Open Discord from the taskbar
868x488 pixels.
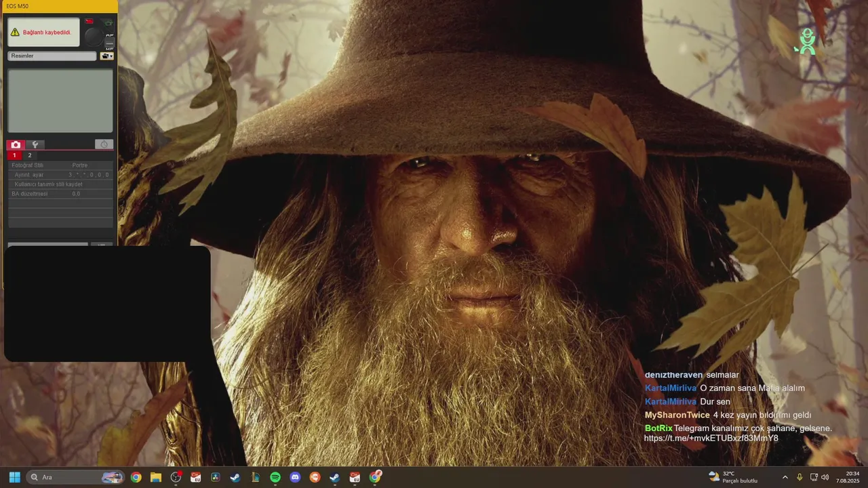[x=295, y=477]
